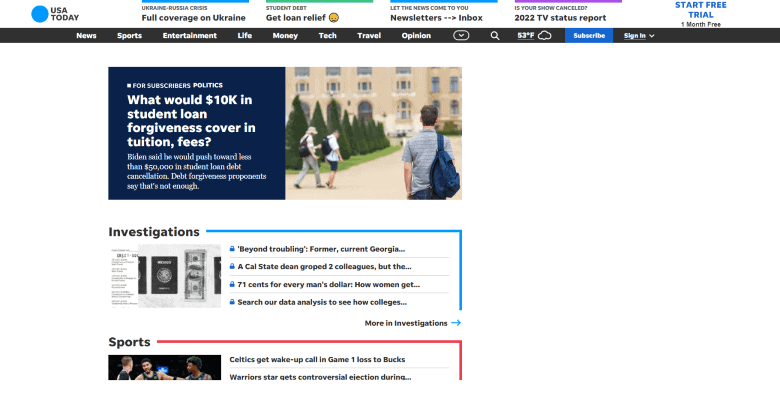Open the search magnifier icon
This screenshot has width=780, height=396.
[494, 36]
